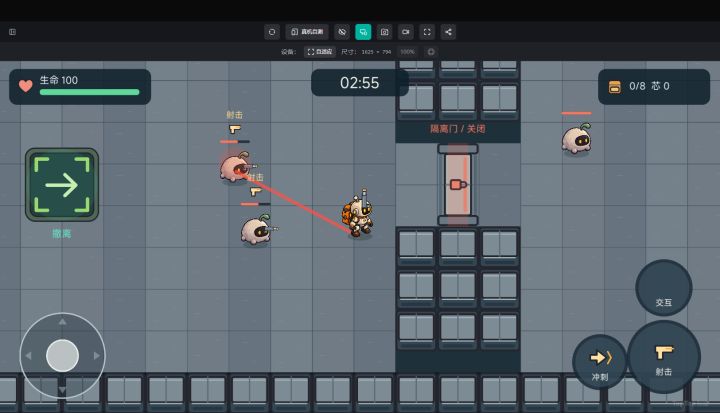This screenshot has width=720, height=413.
Task: Click the 隔离门 / 关闭 door label
Action: [x=458, y=129]
